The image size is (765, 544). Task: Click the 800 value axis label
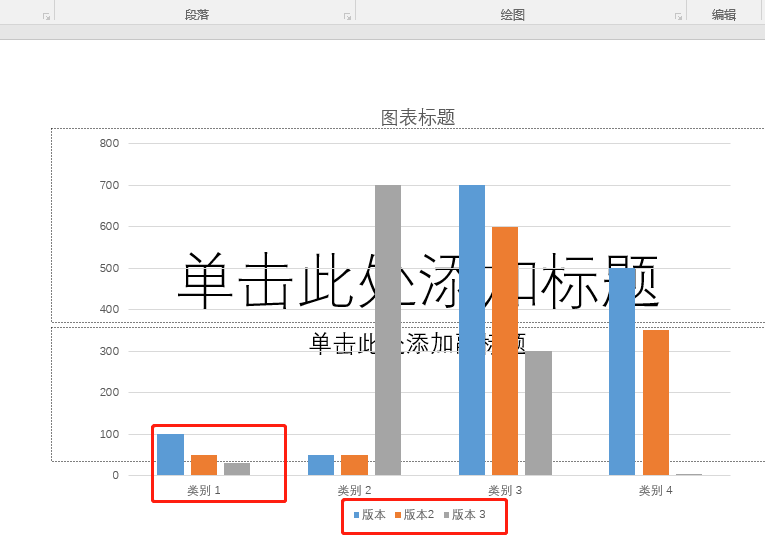[x=109, y=143]
